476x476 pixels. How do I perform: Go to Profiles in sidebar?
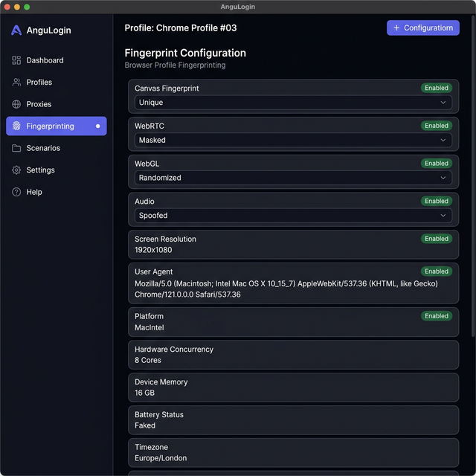57,82
